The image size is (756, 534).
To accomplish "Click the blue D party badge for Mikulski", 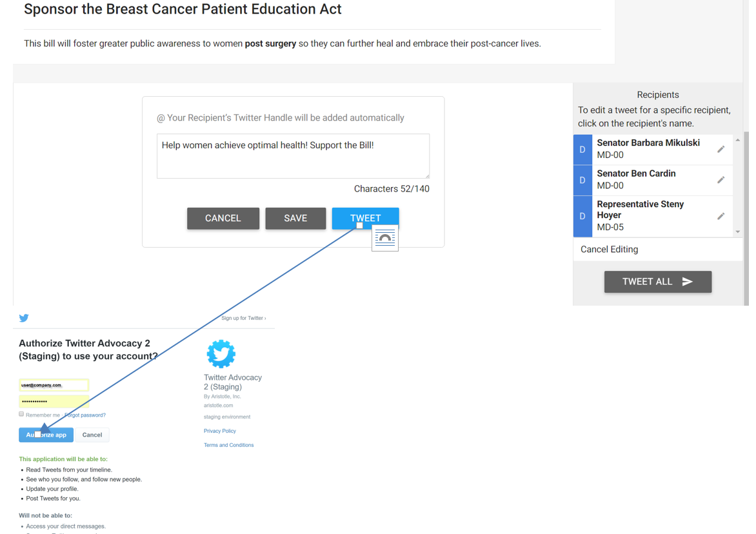I will click(x=582, y=149).
